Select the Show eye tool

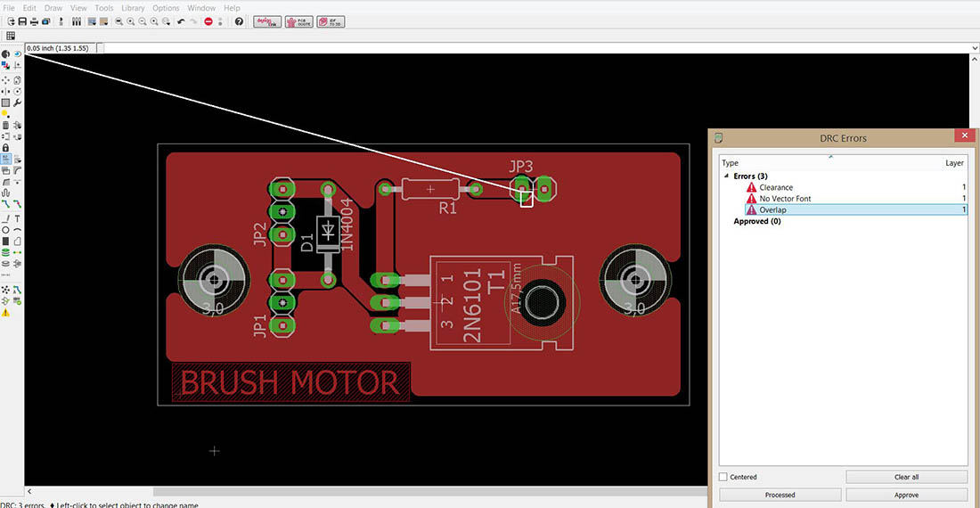(18, 54)
